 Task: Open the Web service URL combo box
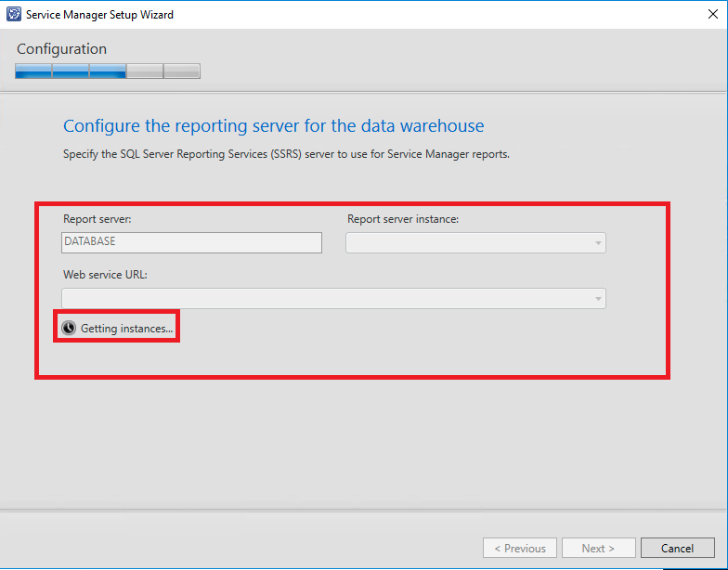[327, 298]
